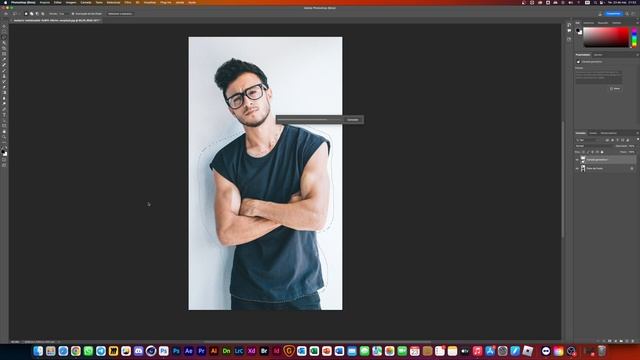Switch to the Amostras tab in color panel
The height and width of the screenshot is (360, 640).
pyautogui.click(x=589, y=23)
